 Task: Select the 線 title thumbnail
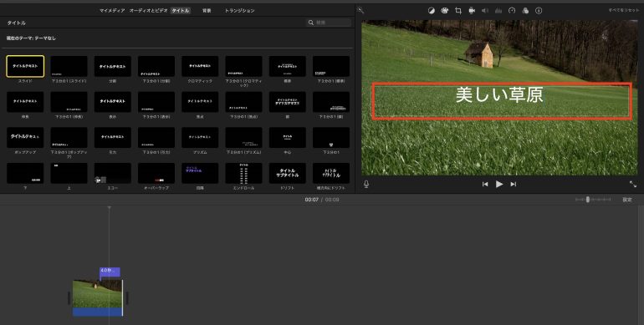(288, 102)
